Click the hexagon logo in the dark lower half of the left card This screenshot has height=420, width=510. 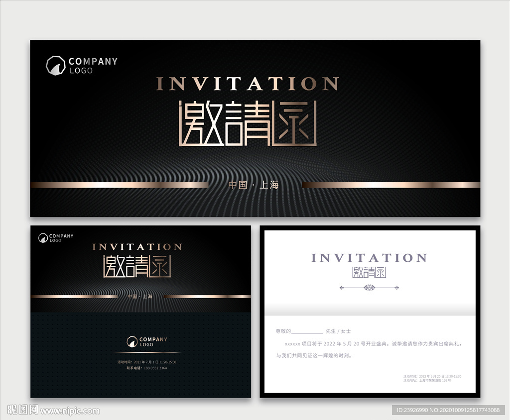click(131, 342)
